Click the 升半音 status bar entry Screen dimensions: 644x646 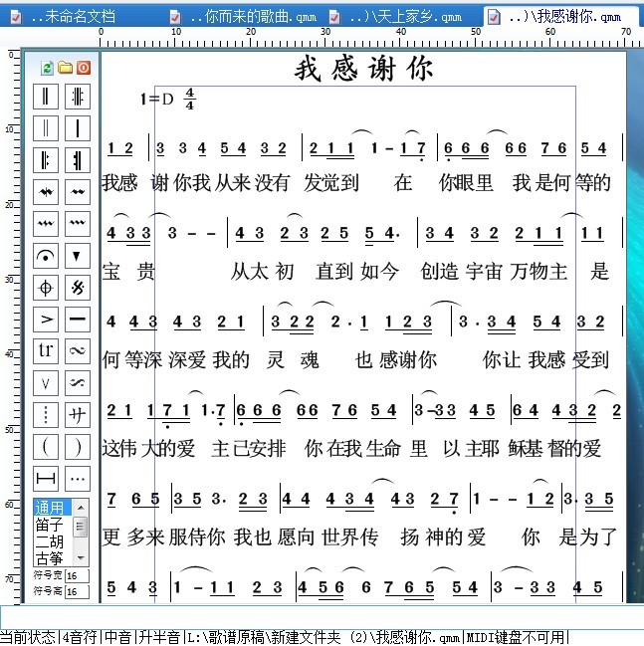(159, 637)
